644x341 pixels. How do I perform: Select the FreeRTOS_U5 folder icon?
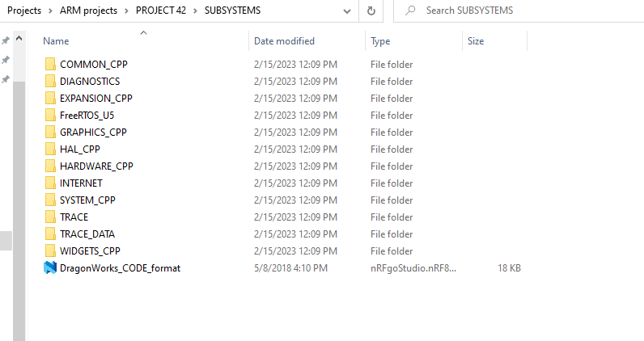click(x=49, y=116)
